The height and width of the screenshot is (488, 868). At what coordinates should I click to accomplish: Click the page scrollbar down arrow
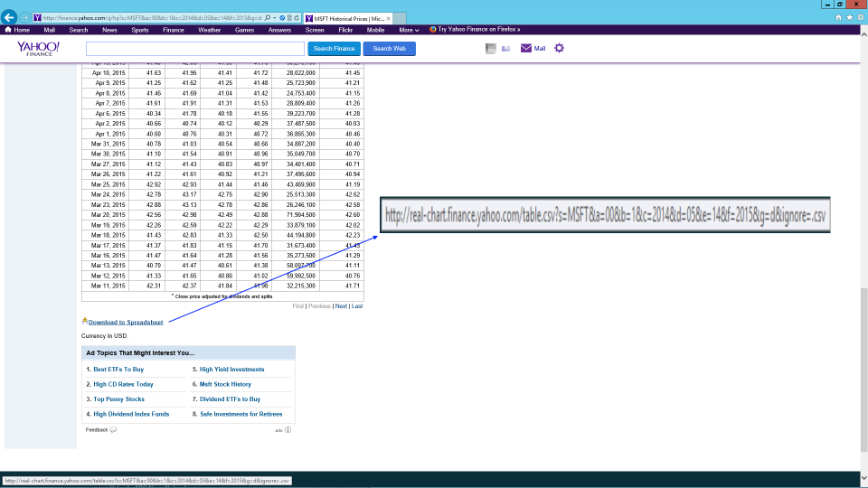863,477
